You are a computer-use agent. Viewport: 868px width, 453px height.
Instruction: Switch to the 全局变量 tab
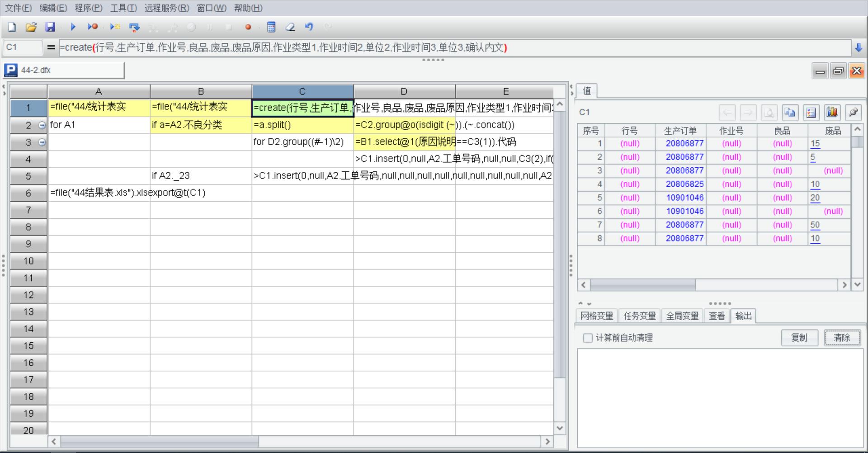[682, 316]
